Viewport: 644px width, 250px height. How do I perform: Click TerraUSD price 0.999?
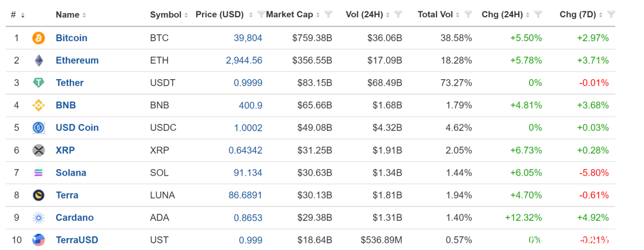[250, 240]
